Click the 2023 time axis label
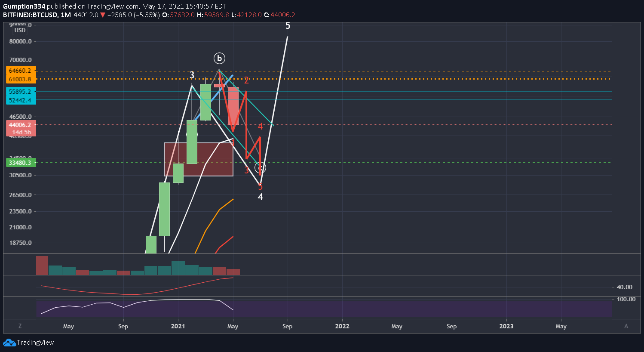The height and width of the screenshot is (352, 644). [x=506, y=326]
